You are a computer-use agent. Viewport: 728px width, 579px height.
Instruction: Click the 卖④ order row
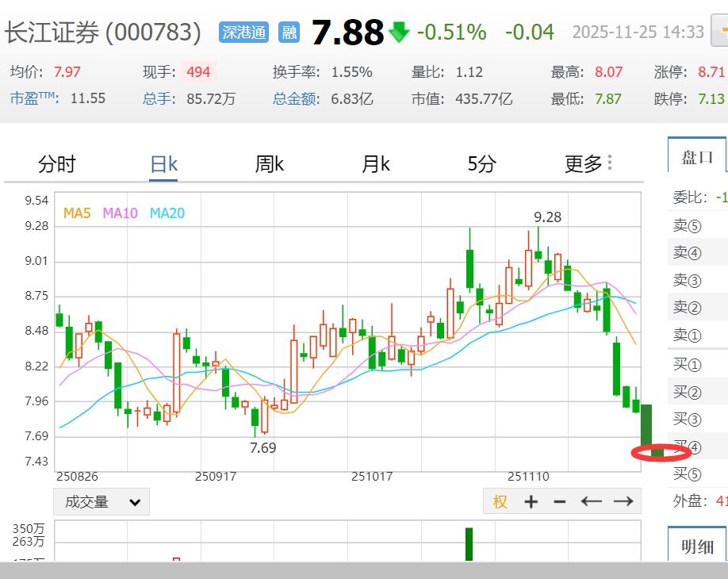coord(698,252)
